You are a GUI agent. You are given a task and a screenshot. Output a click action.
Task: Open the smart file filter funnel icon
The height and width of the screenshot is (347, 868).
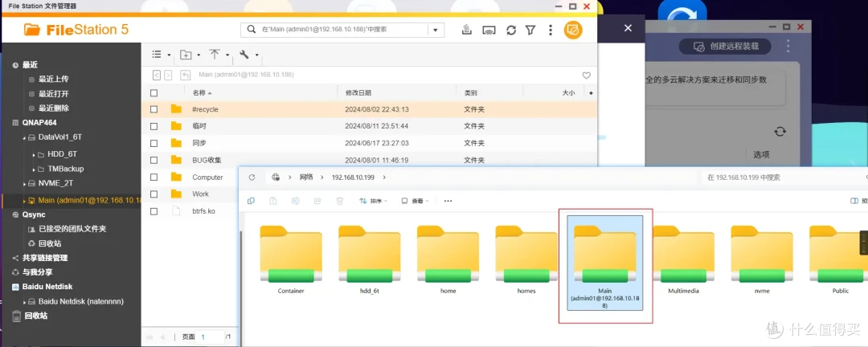530,30
